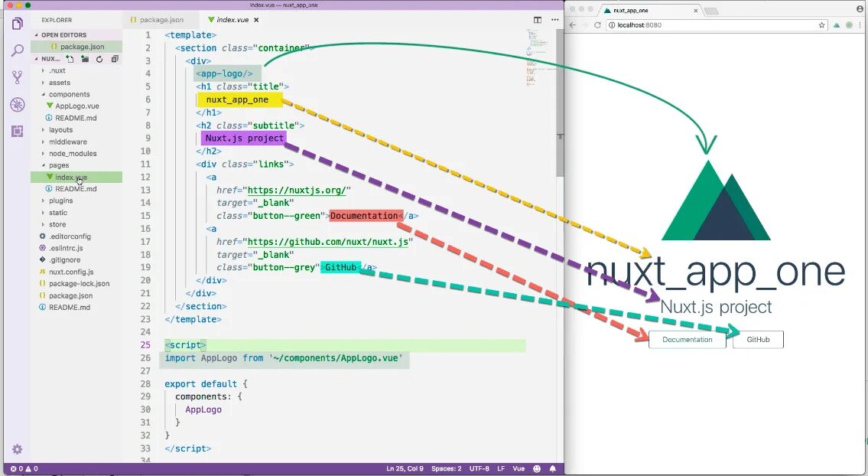This screenshot has width=868, height=476.
Task: Click the Refresh Explorer icon
Action: (99, 59)
